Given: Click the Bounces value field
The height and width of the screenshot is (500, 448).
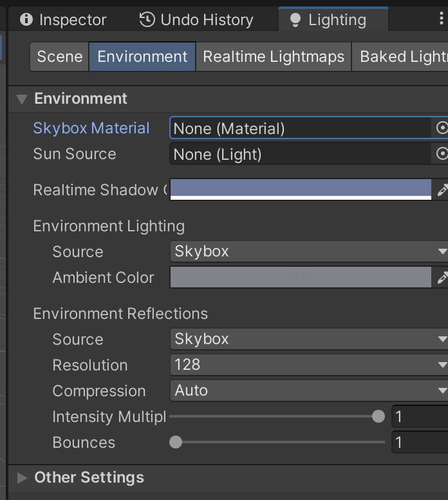Looking at the screenshot, I should click(420, 442).
